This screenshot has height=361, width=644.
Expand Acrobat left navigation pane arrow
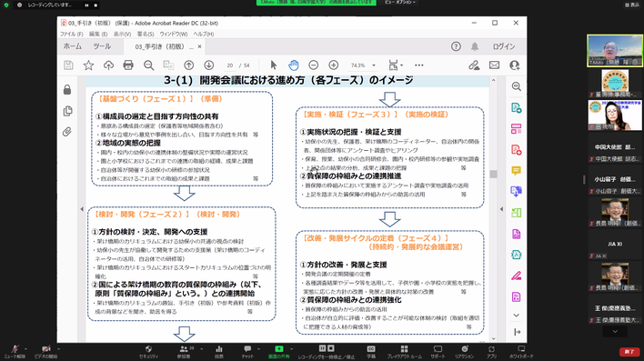coord(81,209)
